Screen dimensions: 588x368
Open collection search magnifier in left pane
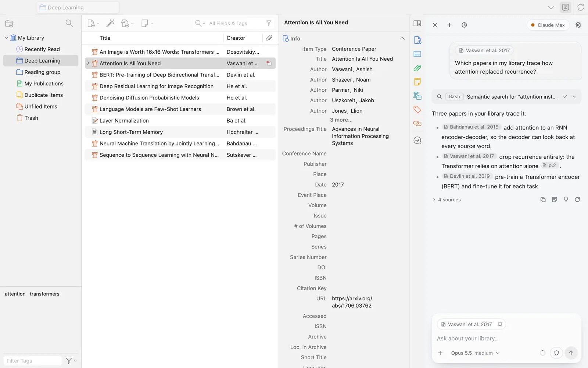coord(69,23)
